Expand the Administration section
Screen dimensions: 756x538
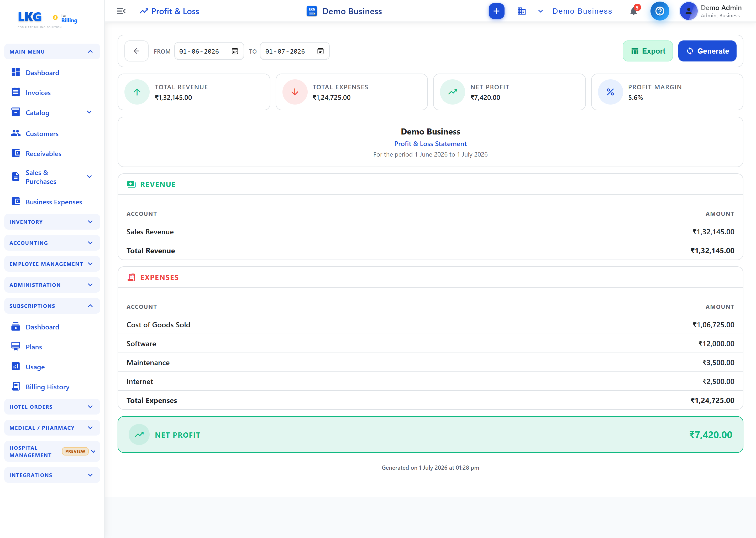click(x=52, y=285)
